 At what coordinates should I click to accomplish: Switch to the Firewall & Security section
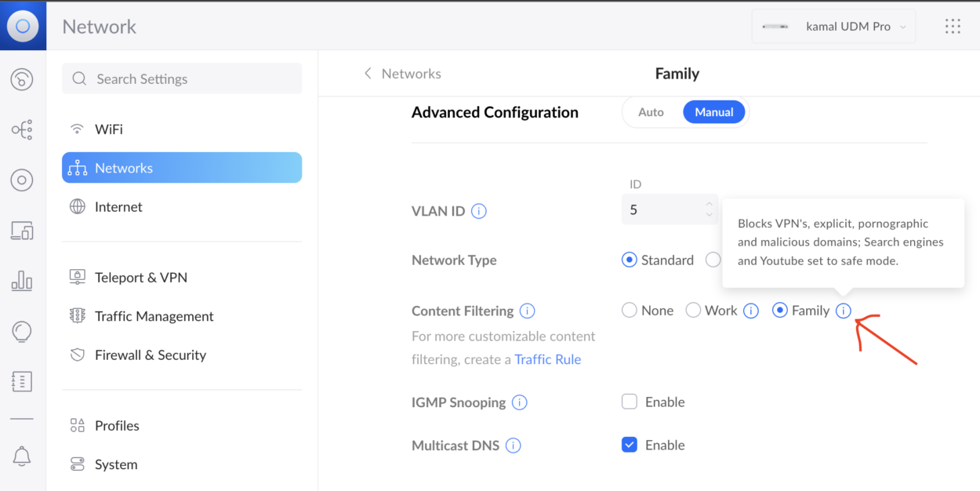(x=148, y=355)
